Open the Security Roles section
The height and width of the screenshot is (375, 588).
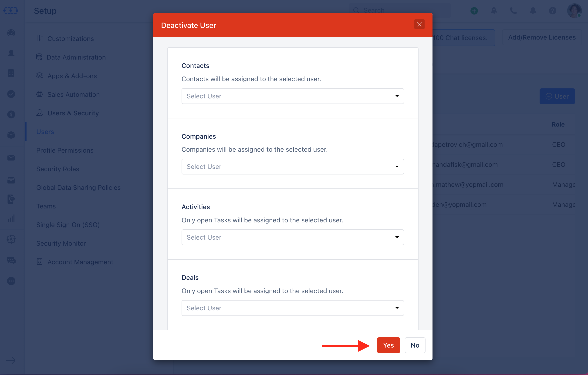coord(58,169)
